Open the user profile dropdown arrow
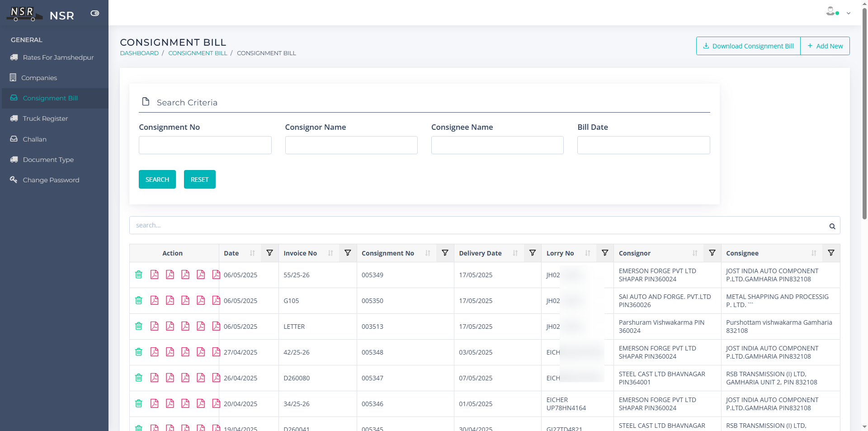The image size is (868, 431). coord(849,13)
